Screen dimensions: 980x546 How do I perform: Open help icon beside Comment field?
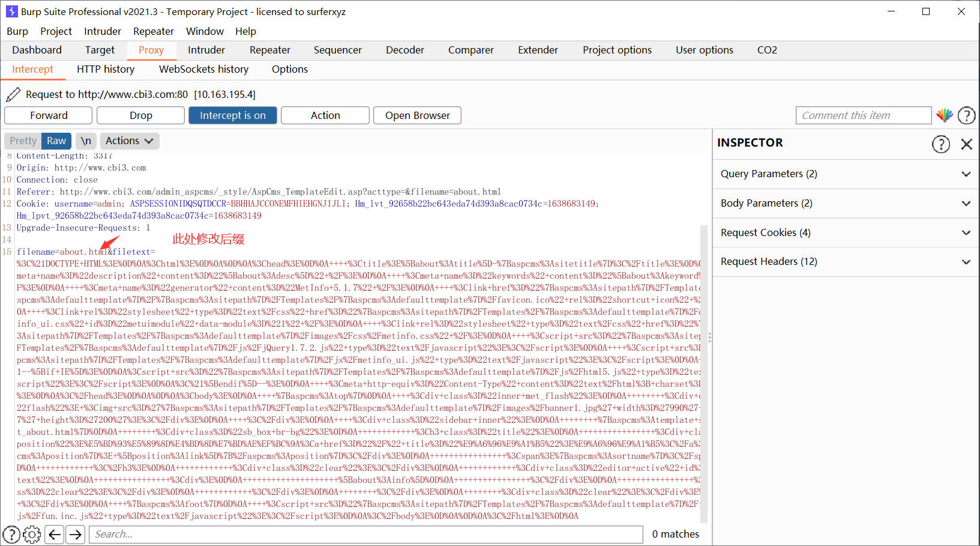click(966, 115)
